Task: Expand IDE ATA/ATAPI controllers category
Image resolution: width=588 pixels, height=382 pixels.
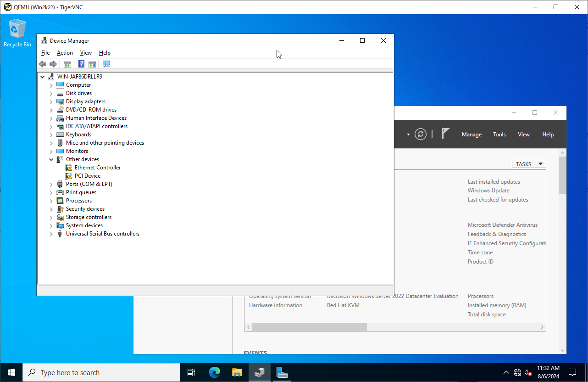Action: coord(51,126)
